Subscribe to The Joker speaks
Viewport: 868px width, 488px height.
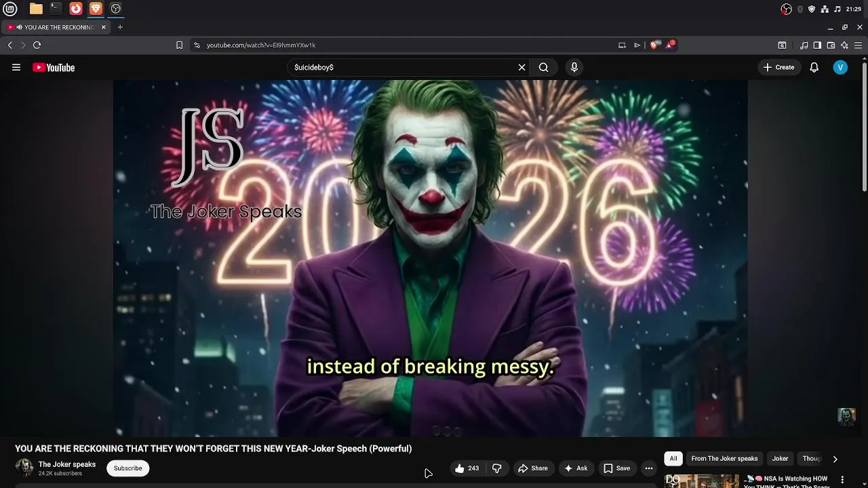pos(128,468)
